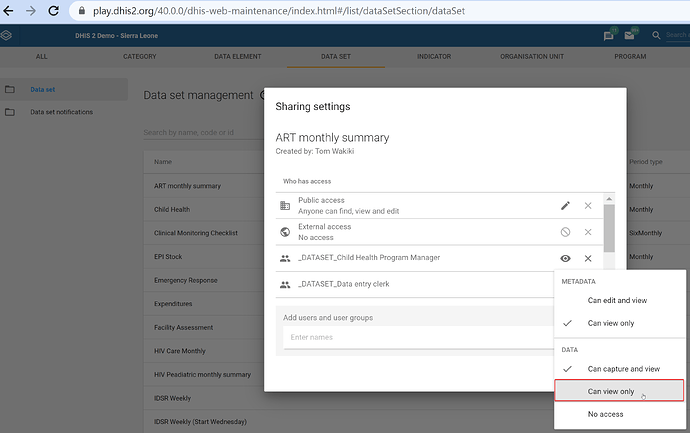Open the ALL maintenance tab
Image resolution: width=690 pixels, height=433 pixels.
pyautogui.click(x=41, y=56)
